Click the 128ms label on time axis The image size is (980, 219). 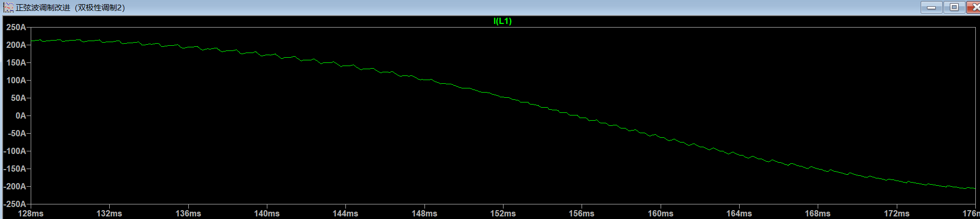[31, 213]
